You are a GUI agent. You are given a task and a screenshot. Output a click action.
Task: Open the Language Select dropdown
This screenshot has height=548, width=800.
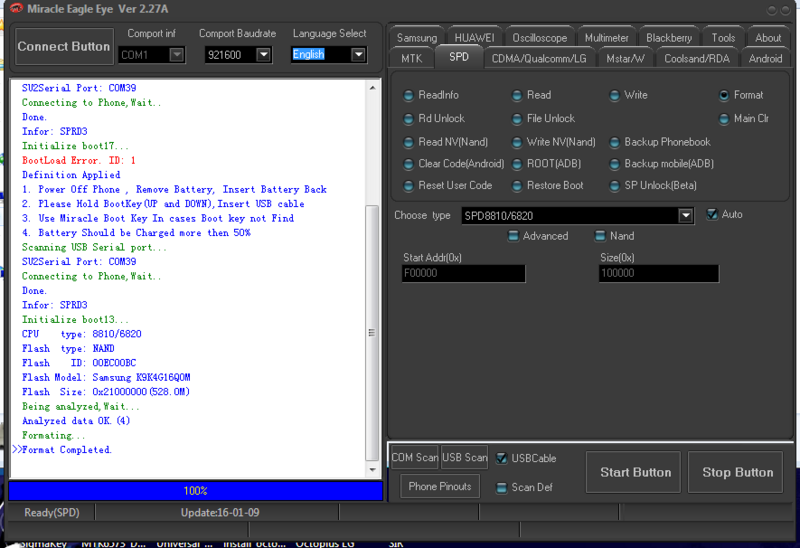(359, 55)
